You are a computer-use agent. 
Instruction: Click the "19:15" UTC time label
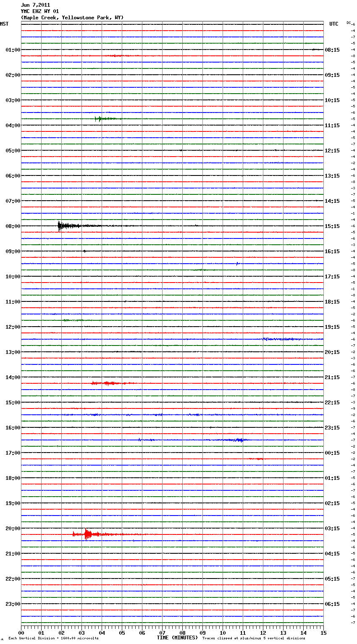(332, 327)
